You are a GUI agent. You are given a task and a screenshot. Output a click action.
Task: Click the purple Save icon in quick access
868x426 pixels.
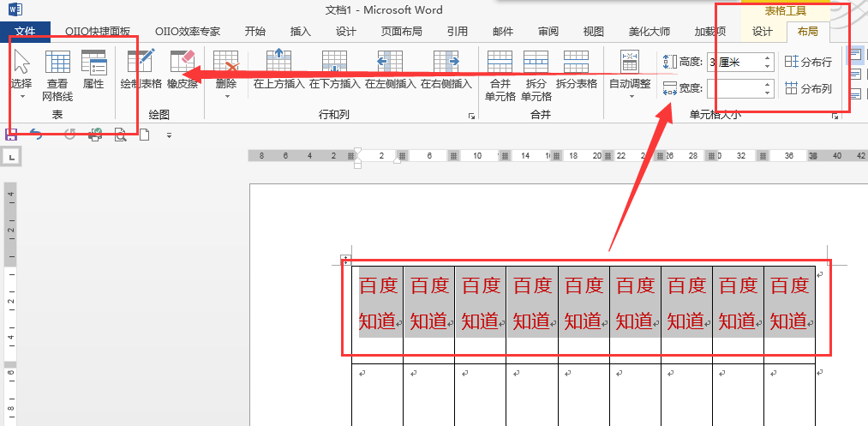(11, 134)
